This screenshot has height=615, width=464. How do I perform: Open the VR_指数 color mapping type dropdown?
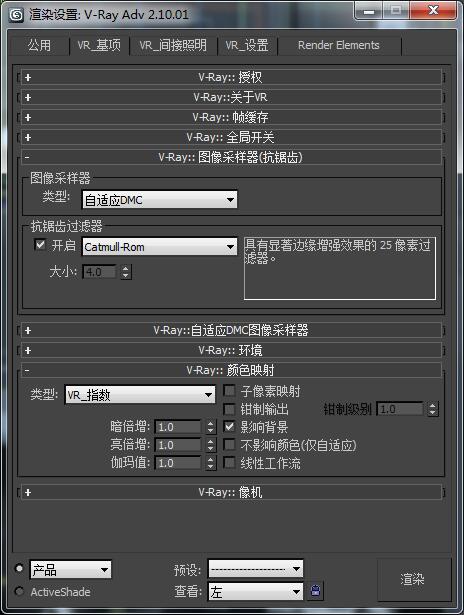pyautogui.click(x=140, y=395)
